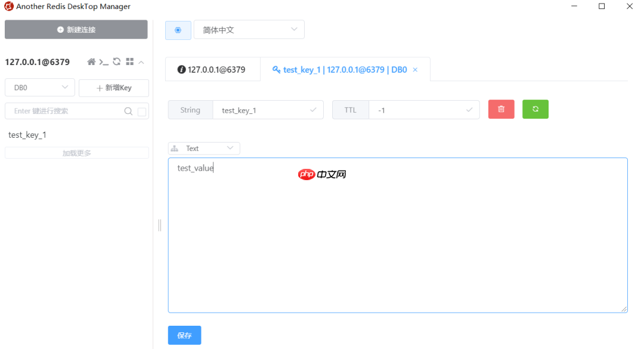
Task: Reload the key value with the green refresh button
Action: point(535,109)
